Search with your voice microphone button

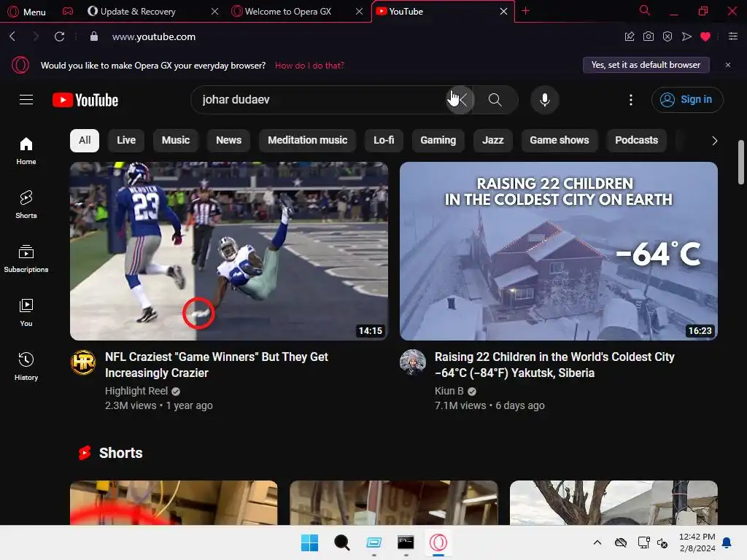544,99
